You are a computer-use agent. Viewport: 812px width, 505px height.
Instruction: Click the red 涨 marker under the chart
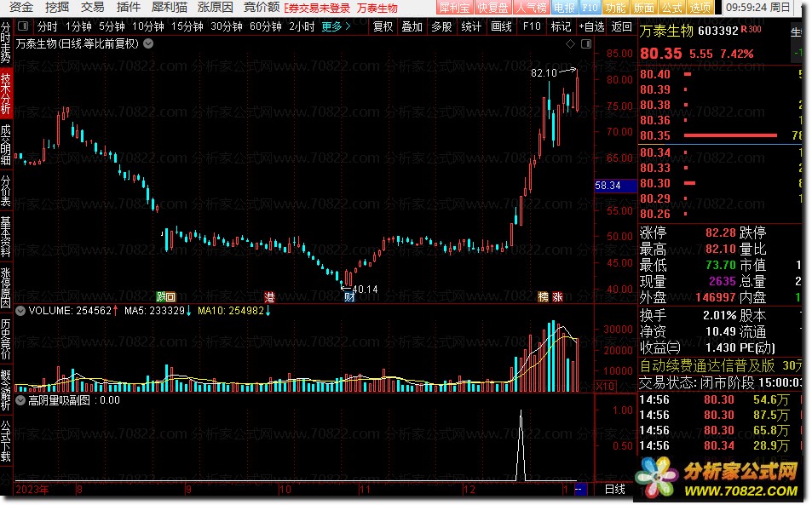[557, 296]
